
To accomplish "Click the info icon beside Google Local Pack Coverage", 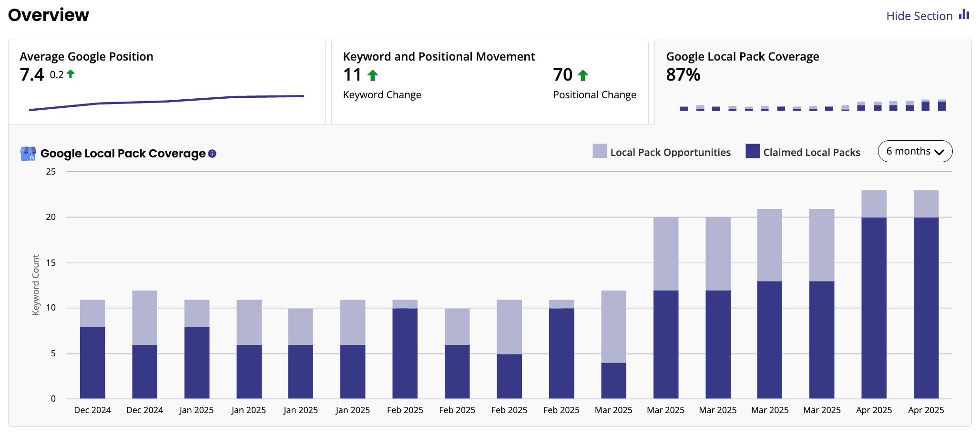I will click(x=212, y=154).
